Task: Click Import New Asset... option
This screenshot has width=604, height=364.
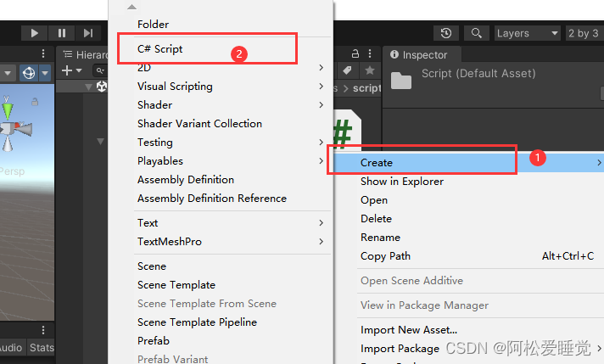Action: 409,330
